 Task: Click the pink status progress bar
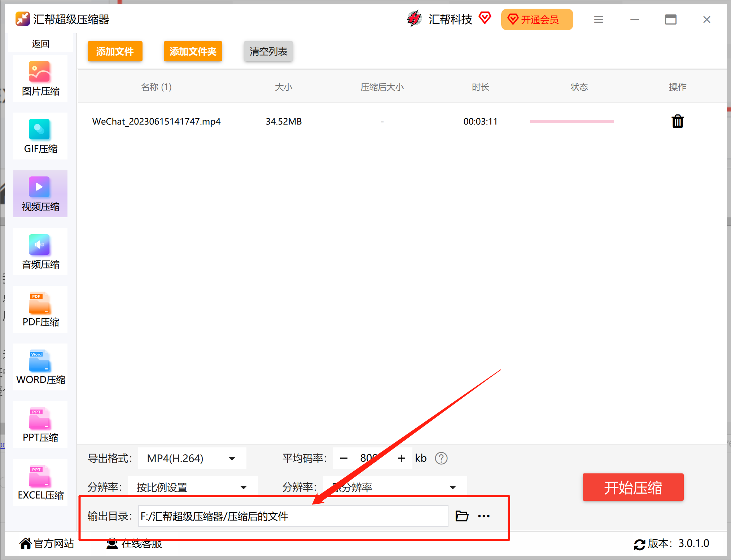(572, 121)
